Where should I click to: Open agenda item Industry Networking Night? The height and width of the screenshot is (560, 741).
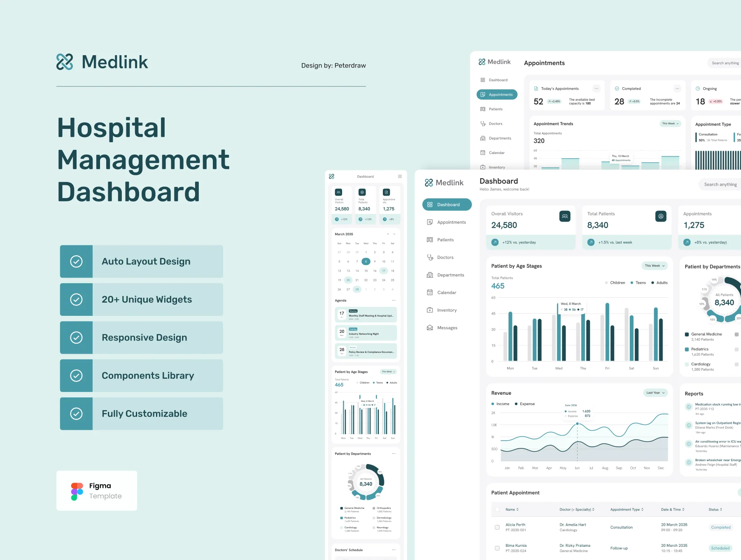coord(366,333)
